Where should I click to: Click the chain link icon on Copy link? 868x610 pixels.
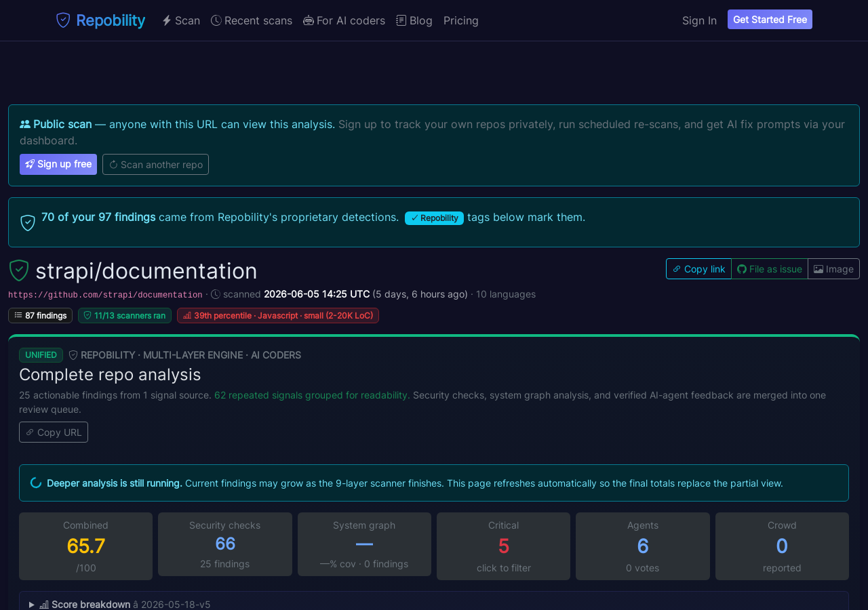[677, 269]
